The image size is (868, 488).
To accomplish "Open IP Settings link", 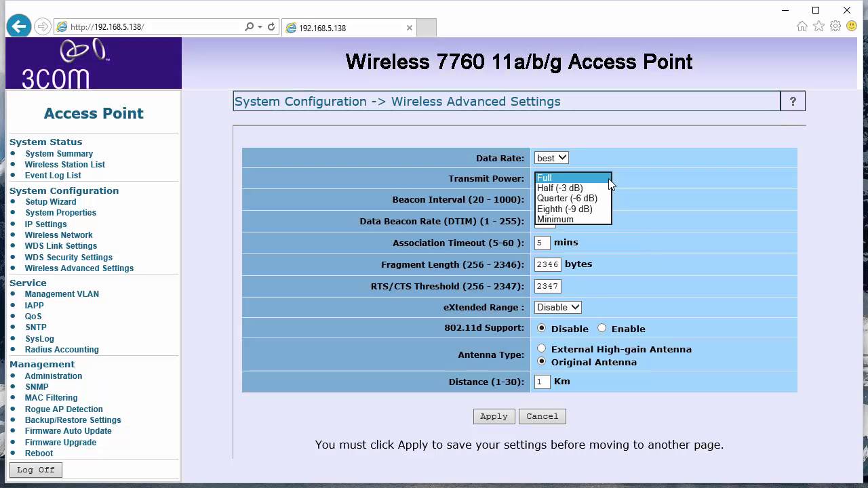I will pos(46,224).
